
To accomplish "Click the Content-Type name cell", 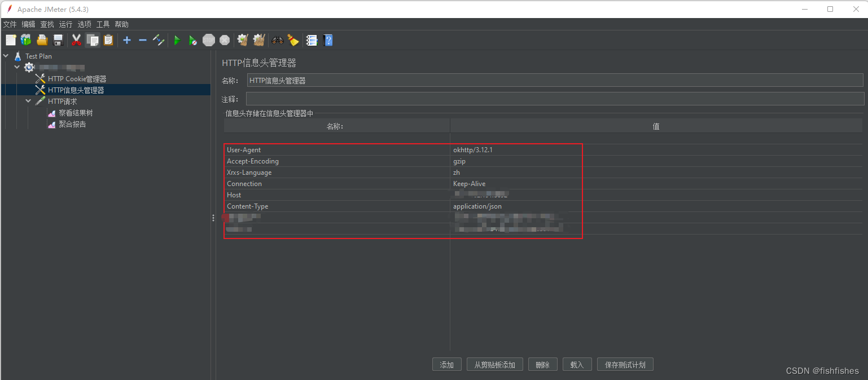I will 337,206.
